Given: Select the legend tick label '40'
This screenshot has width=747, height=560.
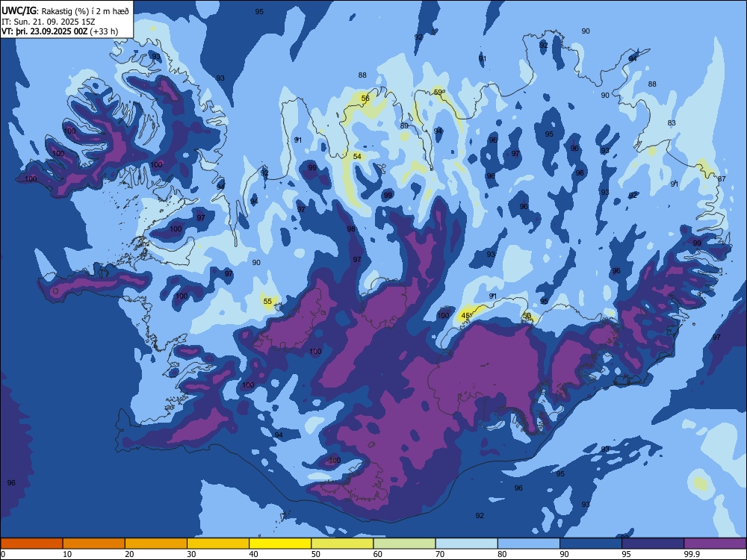Looking at the screenshot, I should tap(253, 554).
